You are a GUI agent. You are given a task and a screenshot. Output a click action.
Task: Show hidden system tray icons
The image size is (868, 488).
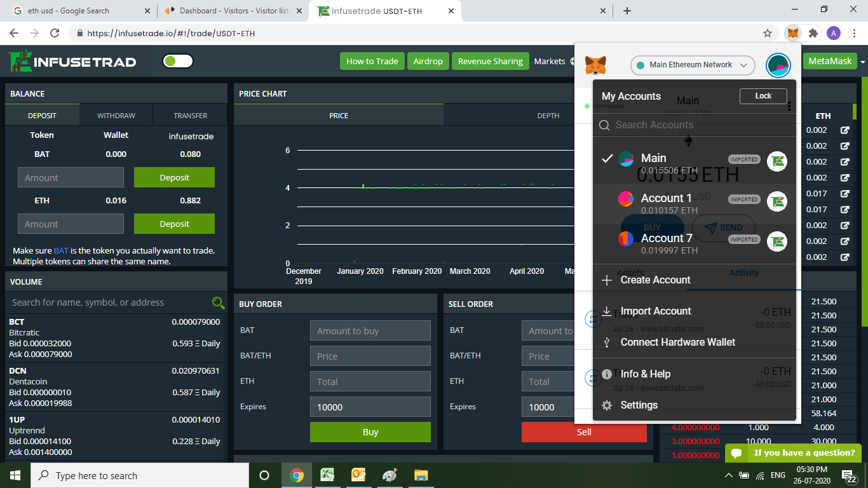(728, 475)
